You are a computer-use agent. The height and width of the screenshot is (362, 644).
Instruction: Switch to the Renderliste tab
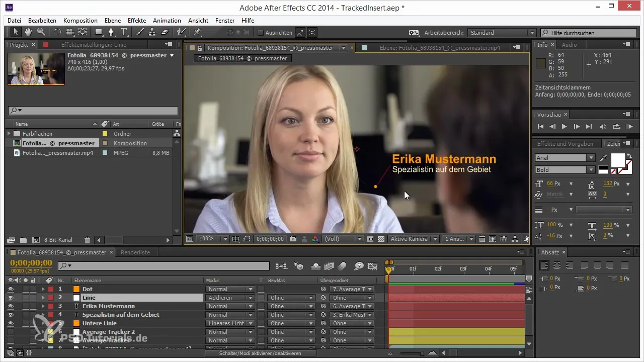pos(135,252)
